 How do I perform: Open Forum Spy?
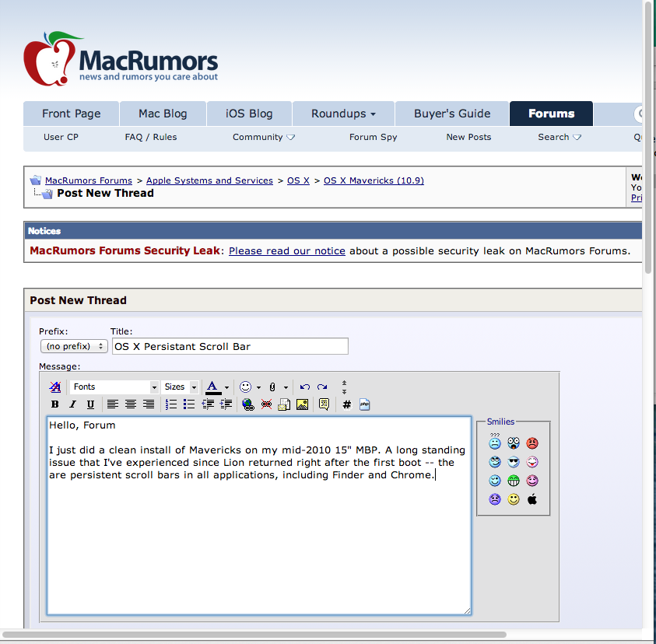pyautogui.click(x=373, y=137)
